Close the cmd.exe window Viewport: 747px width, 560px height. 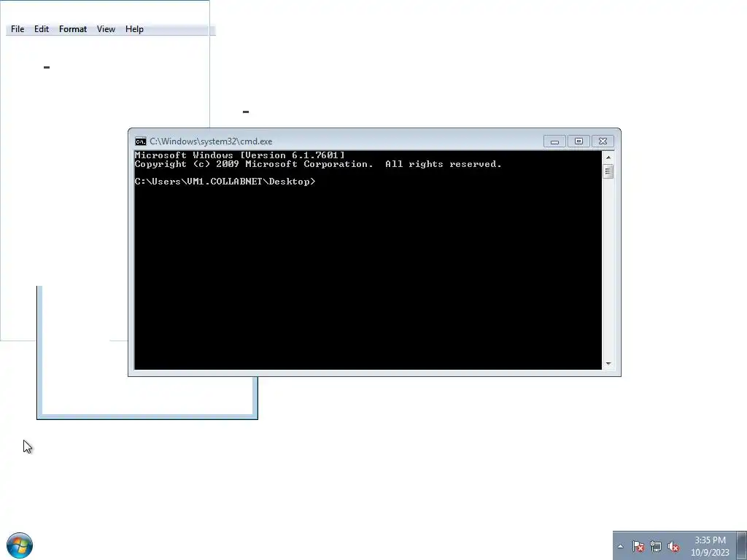(x=603, y=141)
